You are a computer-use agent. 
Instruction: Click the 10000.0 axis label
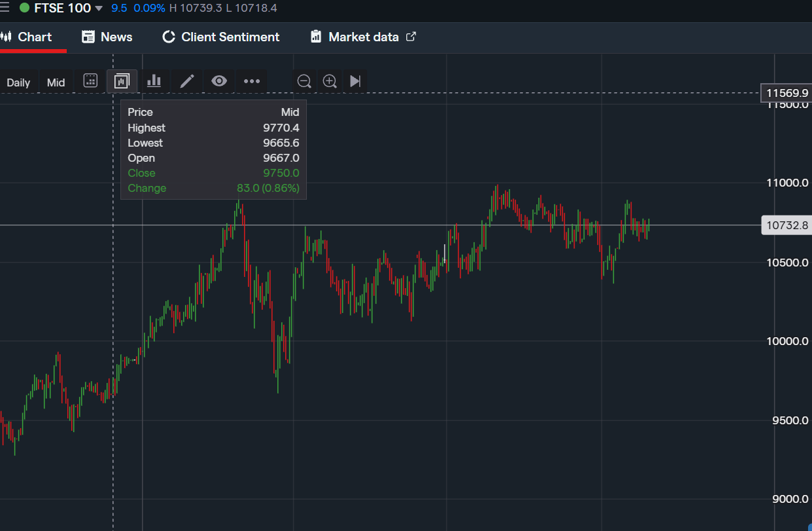click(x=787, y=341)
